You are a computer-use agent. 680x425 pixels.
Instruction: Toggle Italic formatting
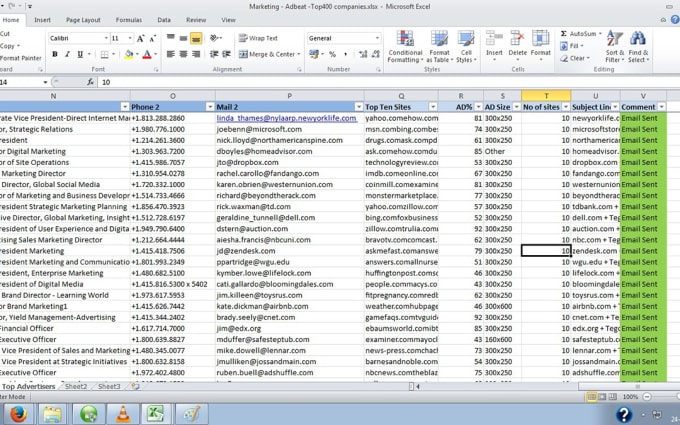[x=67, y=54]
